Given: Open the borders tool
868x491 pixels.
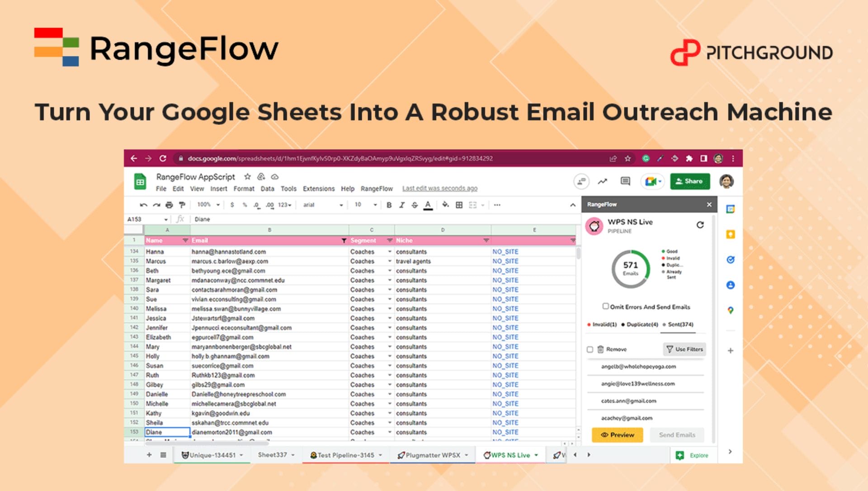Looking at the screenshot, I should [459, 205].
